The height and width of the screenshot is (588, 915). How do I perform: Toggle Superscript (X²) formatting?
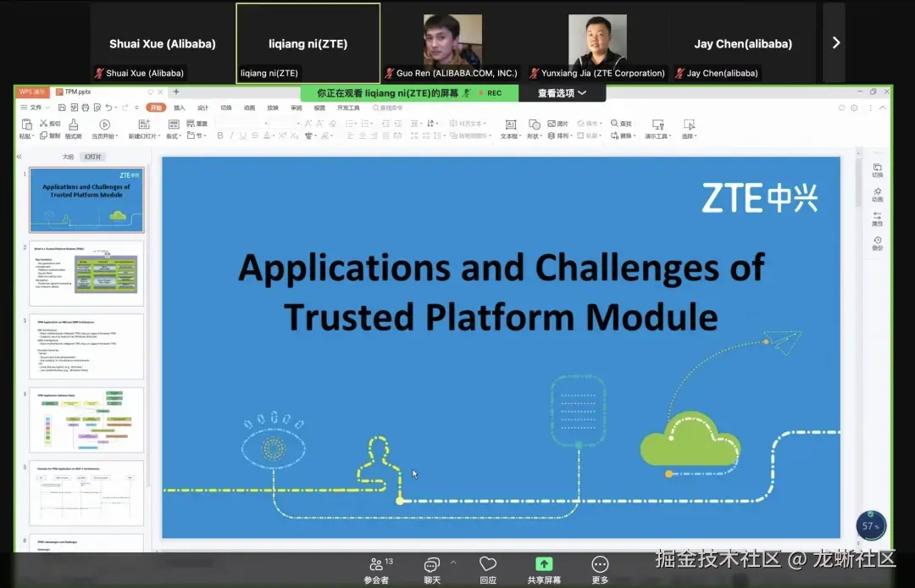282,136
